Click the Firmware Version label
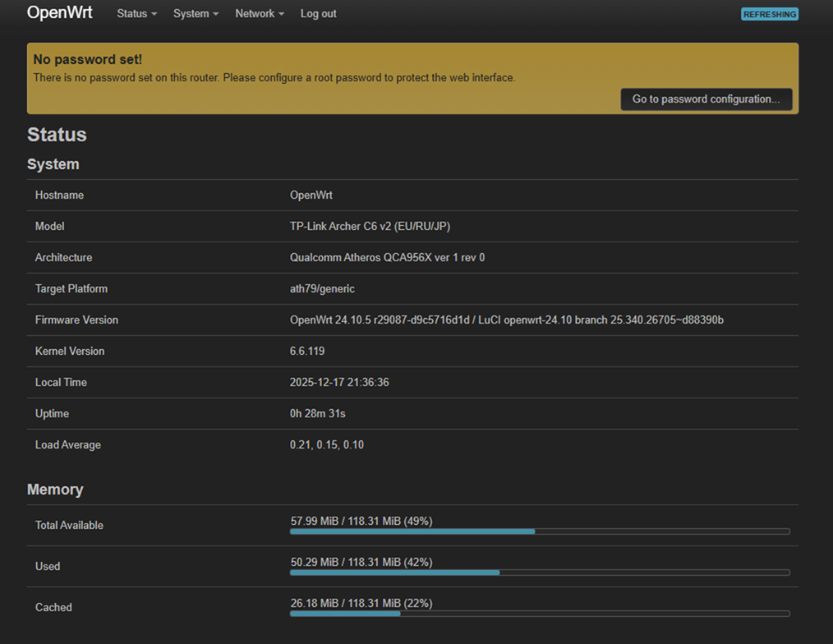Image resolution: width=833 pixels, height=644 pixels. click(x=76, y=320)
